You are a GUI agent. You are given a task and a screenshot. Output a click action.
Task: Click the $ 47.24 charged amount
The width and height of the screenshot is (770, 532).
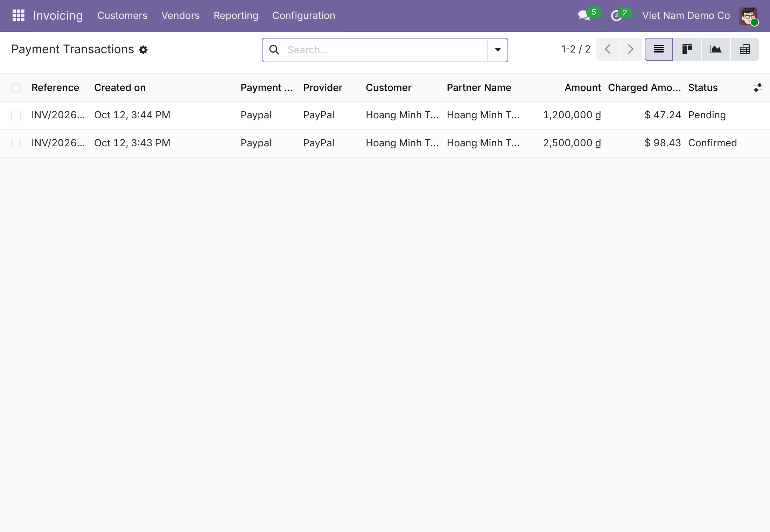pyautogui.click(x=663, y=115)
